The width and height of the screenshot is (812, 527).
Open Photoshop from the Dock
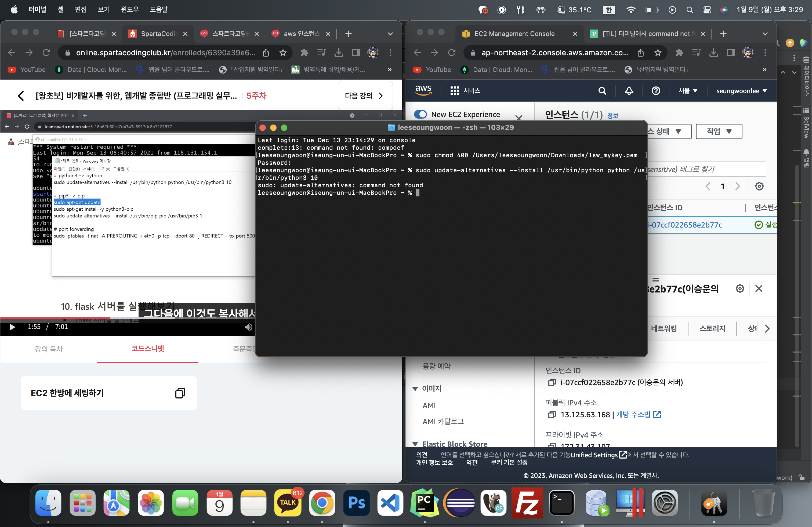click(x=357, y=503)
